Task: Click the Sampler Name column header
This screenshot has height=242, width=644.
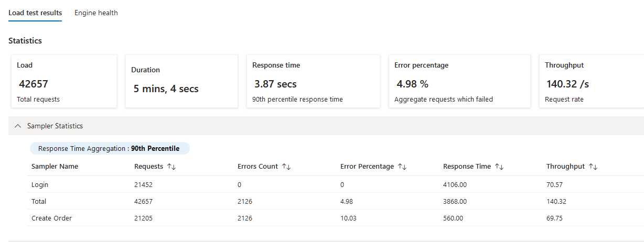Action: pos(55,167)
